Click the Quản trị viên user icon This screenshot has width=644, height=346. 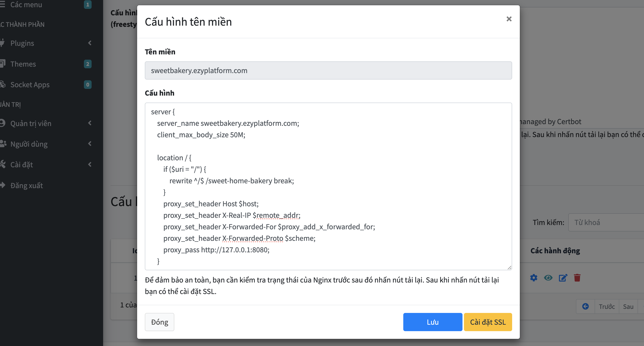(x=2, y=123)
